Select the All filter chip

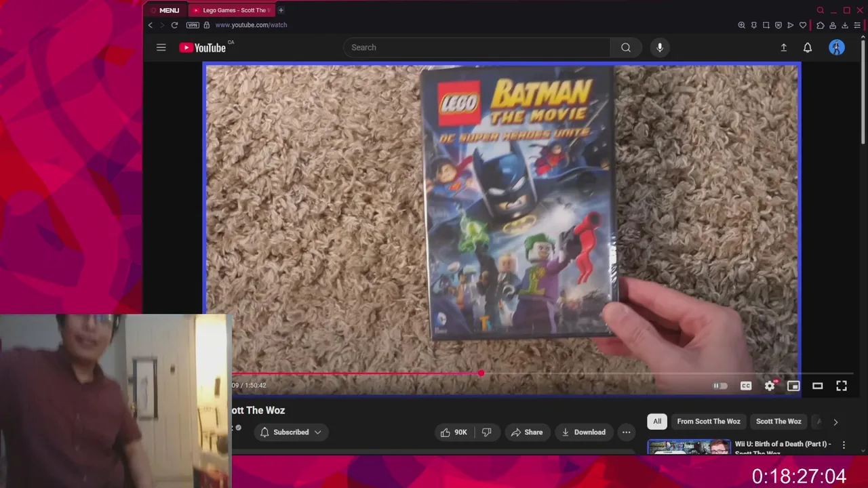pos(657,422)
